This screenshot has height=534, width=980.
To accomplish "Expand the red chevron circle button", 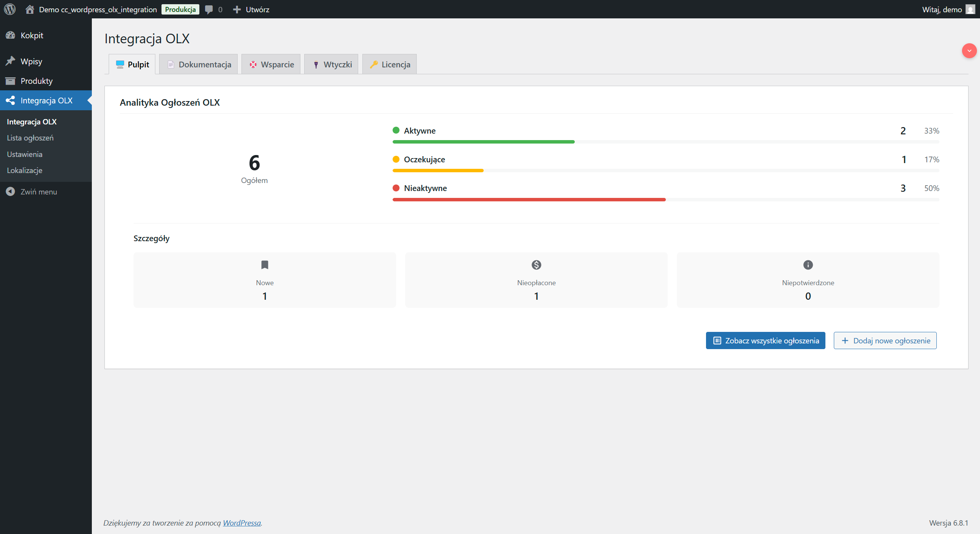I will coord(969,51).
